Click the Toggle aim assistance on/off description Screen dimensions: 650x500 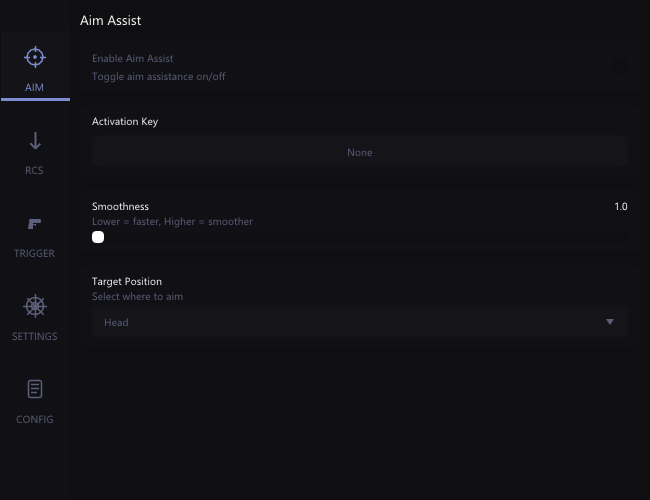pyautogui.click(x=159, y=77)
